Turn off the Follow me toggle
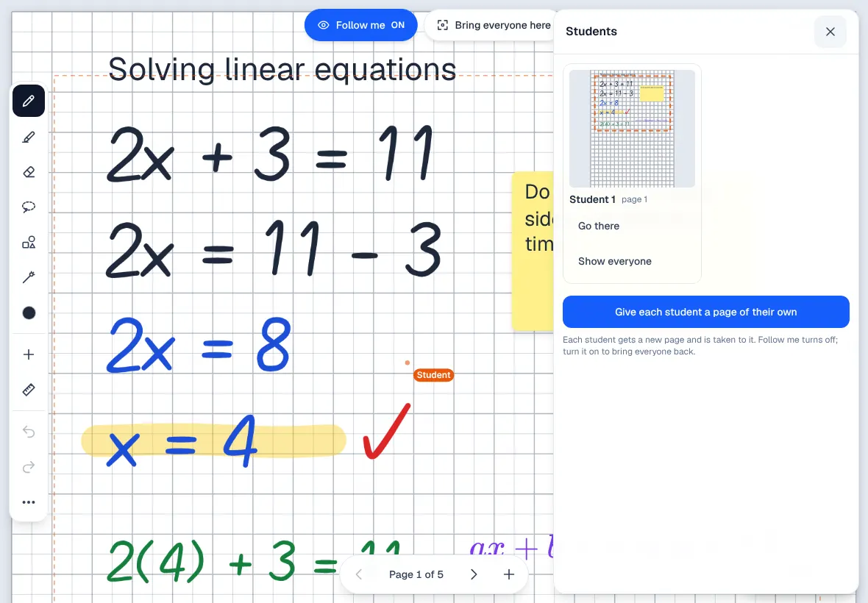 point(361,25)
